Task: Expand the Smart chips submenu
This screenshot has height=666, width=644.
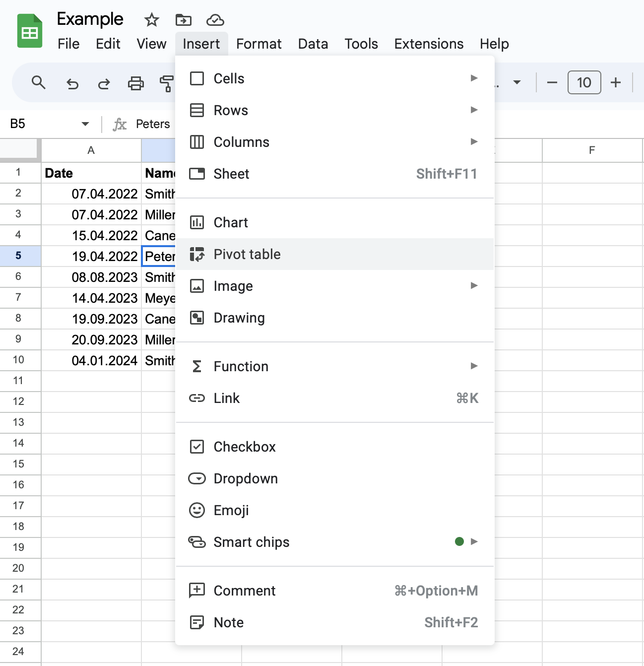Action: pos(474,541)
